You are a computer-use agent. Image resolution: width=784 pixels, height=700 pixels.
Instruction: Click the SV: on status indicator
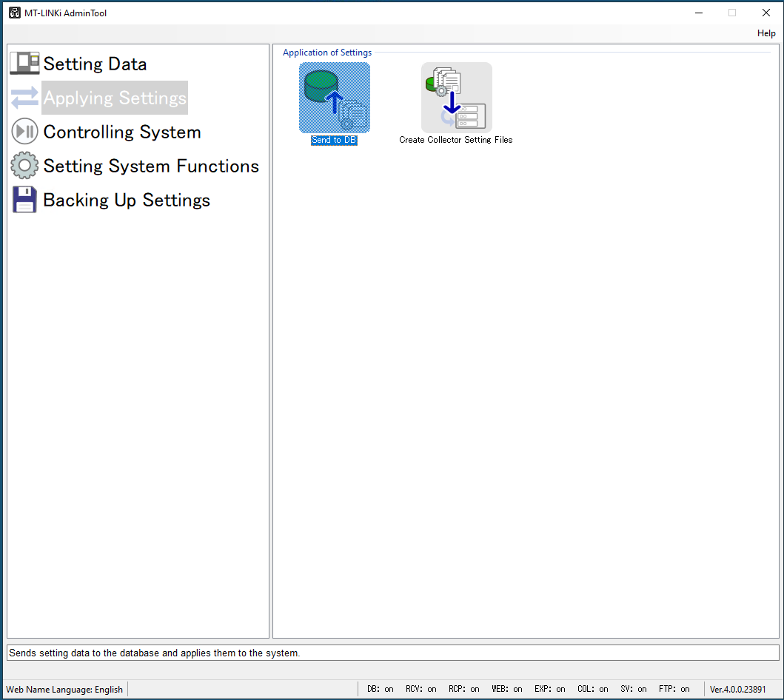click(634, 689)
